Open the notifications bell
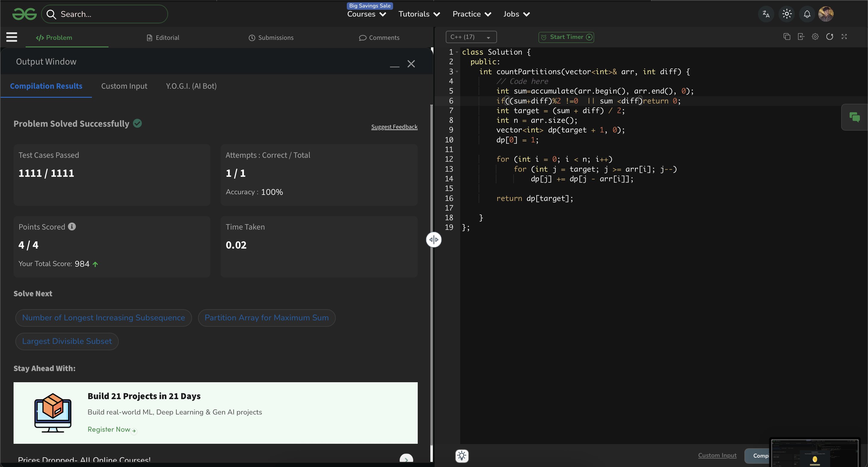 click(x=807, y=14)
